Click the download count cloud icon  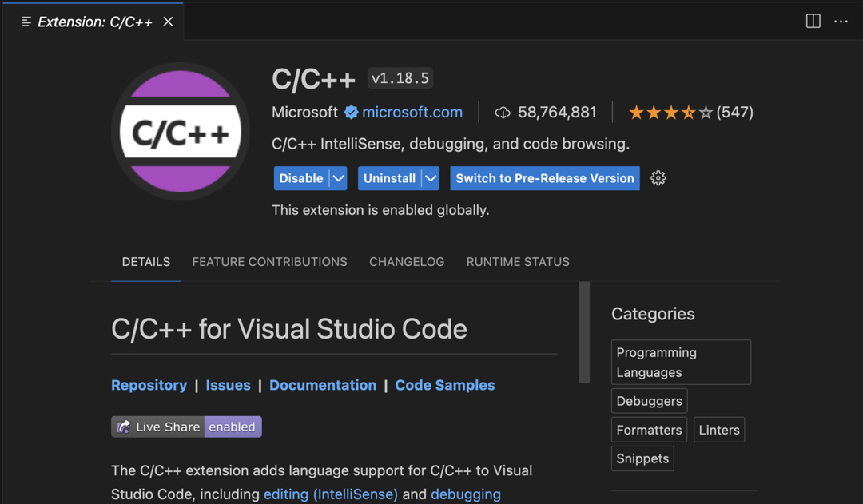(x=502, y=112)
